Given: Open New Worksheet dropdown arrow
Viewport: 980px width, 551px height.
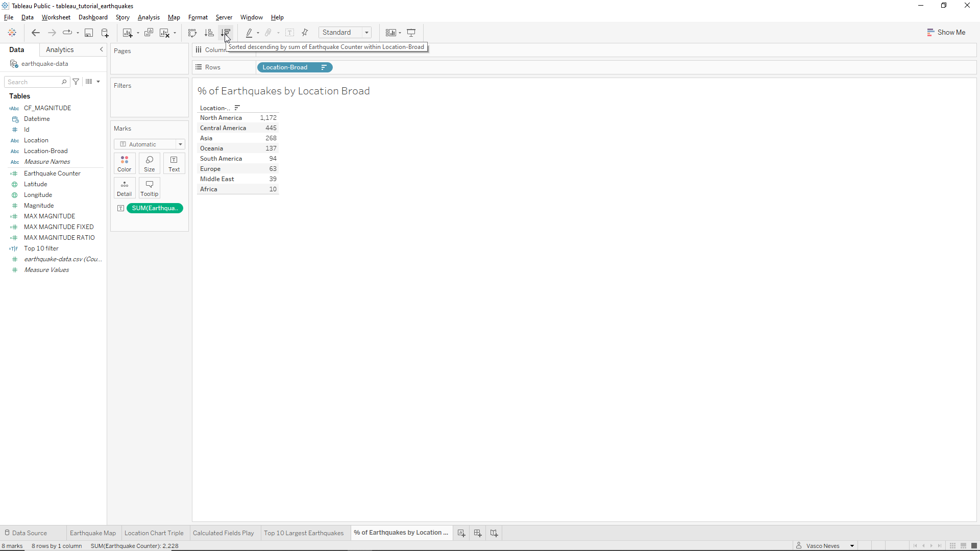Looking at the screenshot, I should [x=138, y=33].
